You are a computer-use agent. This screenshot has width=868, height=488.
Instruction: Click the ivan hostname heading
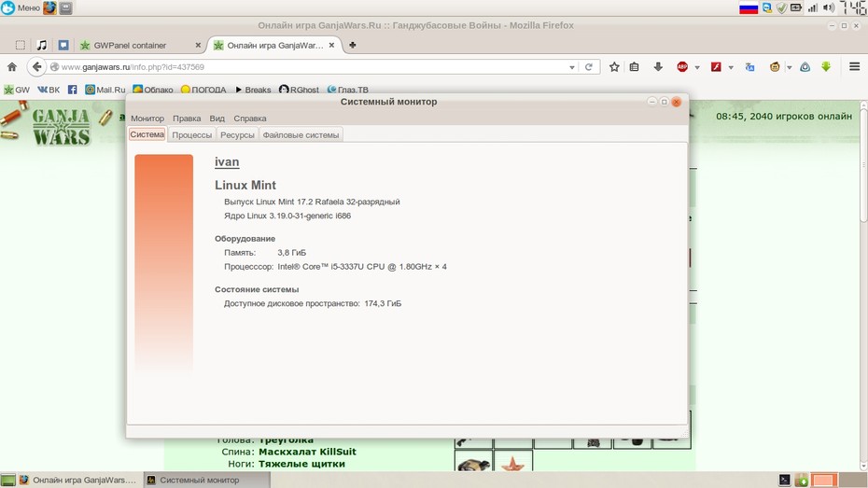pyautogui.click(x=227, y=162)
